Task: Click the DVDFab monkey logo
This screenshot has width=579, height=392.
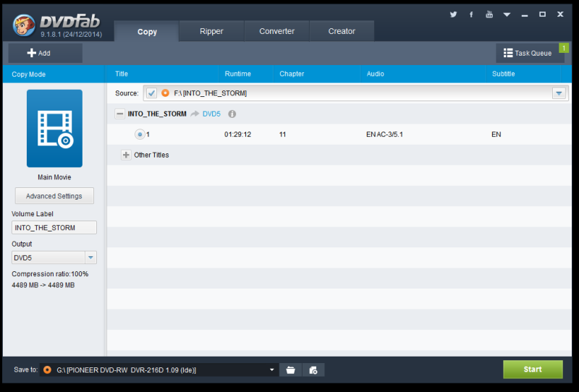Action: [x=24, y=25]
